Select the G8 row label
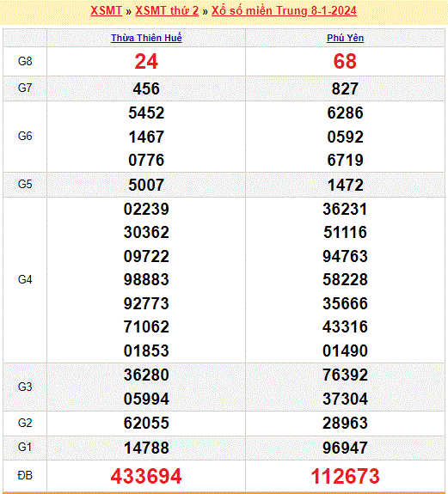The height and width of the screenshot is (494, 448). point(25,61)
